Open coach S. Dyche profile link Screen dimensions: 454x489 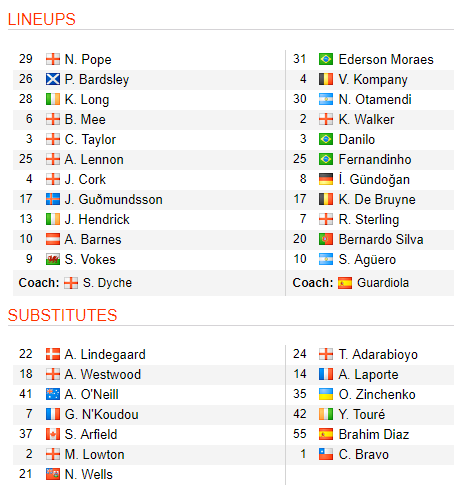point(107,283)
